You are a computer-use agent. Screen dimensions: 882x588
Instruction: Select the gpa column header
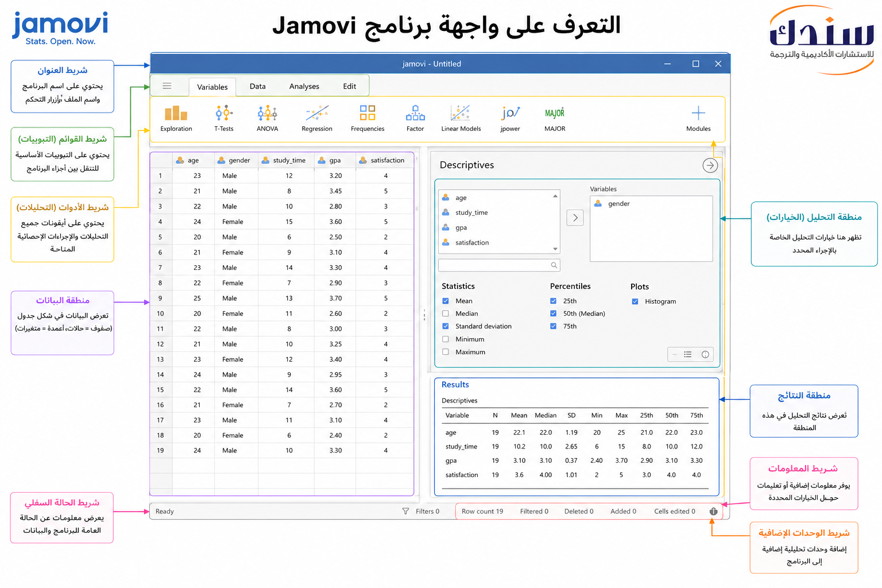tap(335, 160)
